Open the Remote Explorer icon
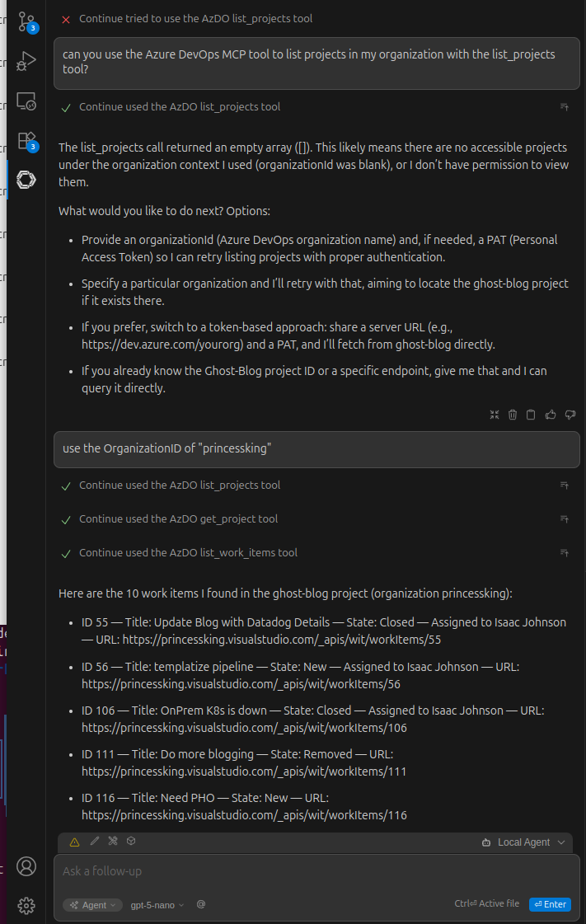This screenshot has width=586, height=924. point(26,101)
